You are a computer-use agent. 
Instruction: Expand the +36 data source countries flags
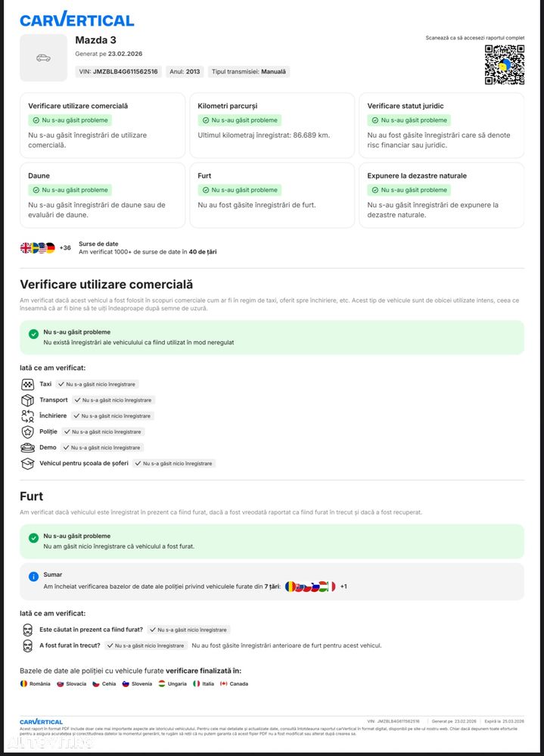pos(65,247)
